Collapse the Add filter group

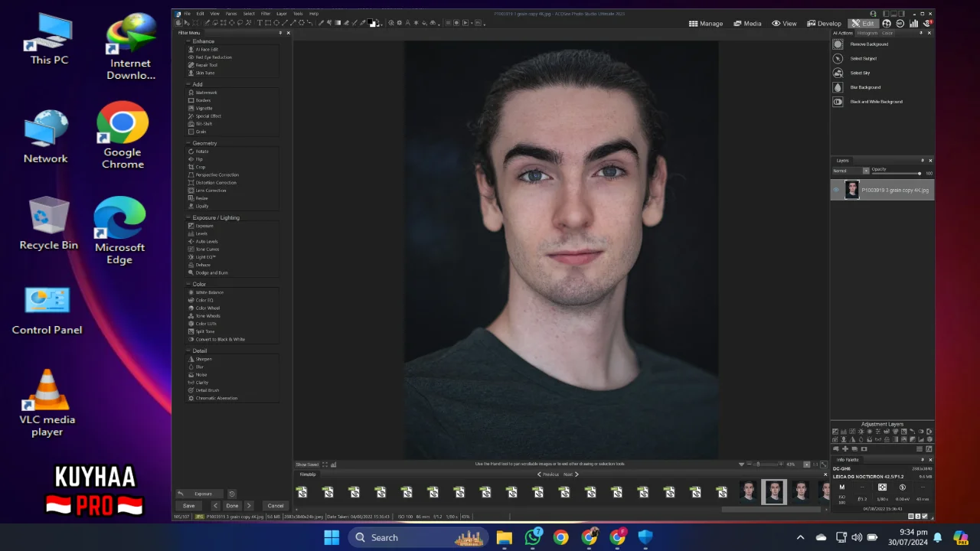[x=188, y=84]
